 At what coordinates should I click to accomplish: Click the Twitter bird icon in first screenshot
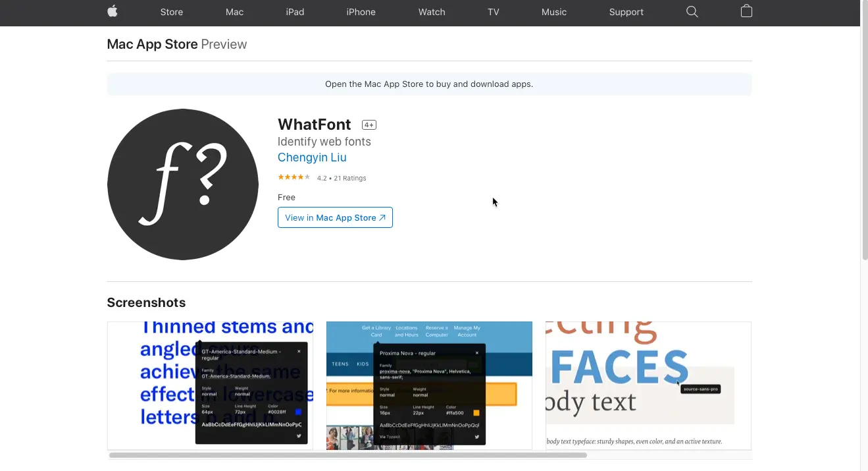[x=299, y=435]
